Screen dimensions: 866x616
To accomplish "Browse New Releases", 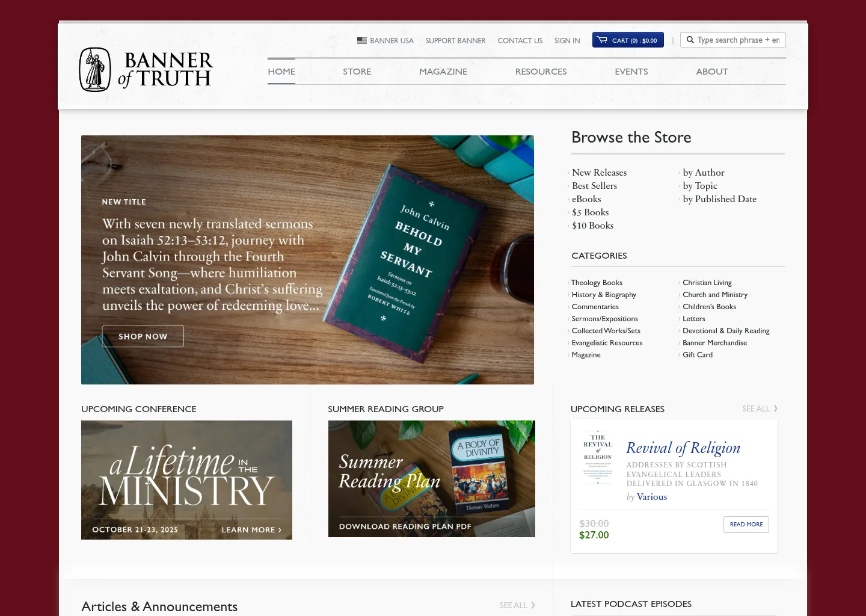I will [x=599, y=173].
